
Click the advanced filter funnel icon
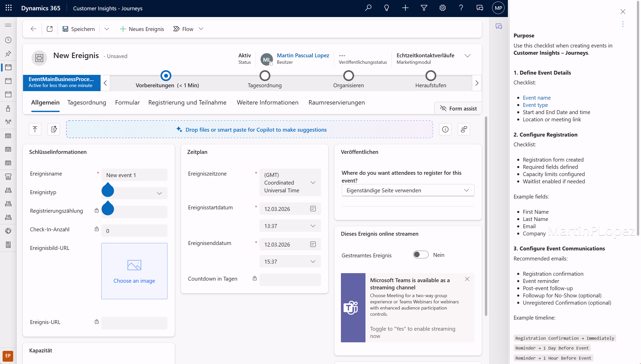[424, 8]
